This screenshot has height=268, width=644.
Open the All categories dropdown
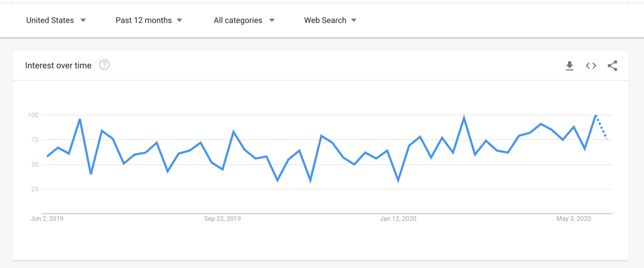tap(244, 20)
